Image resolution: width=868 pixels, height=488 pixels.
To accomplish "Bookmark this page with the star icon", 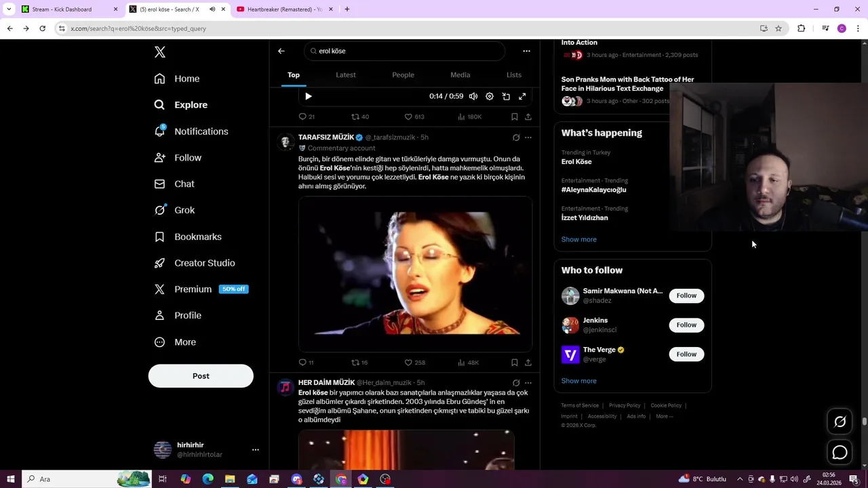I will click(x=778, y=28).
